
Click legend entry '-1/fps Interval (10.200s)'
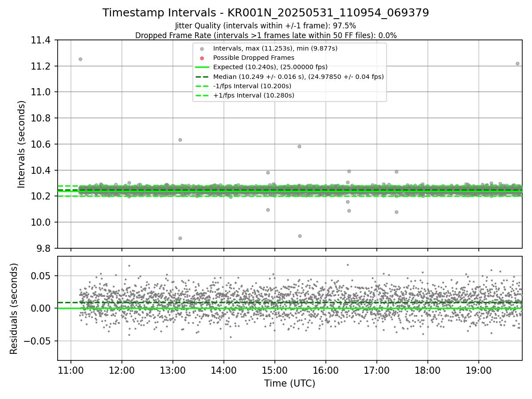(x=252, y=86)
